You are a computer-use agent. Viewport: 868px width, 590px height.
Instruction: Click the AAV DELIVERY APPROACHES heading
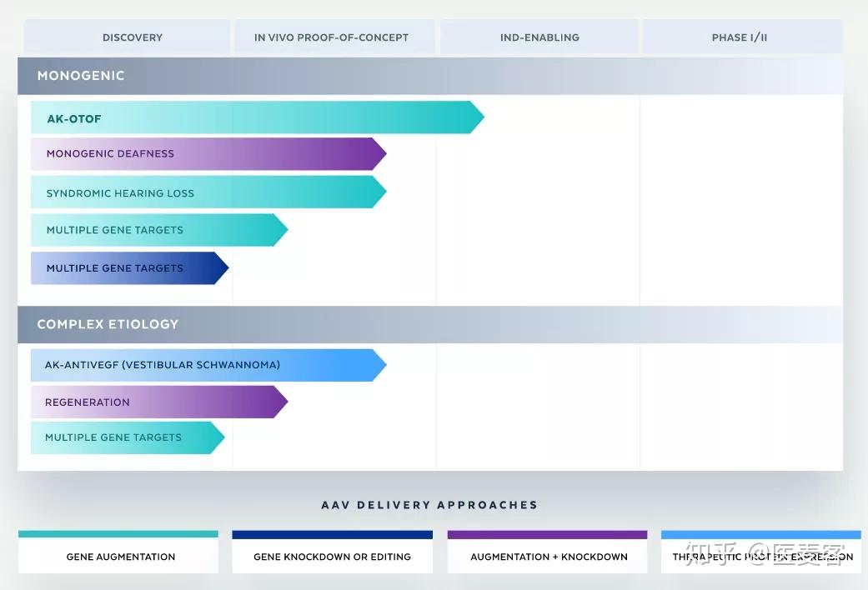coord(429,505)
